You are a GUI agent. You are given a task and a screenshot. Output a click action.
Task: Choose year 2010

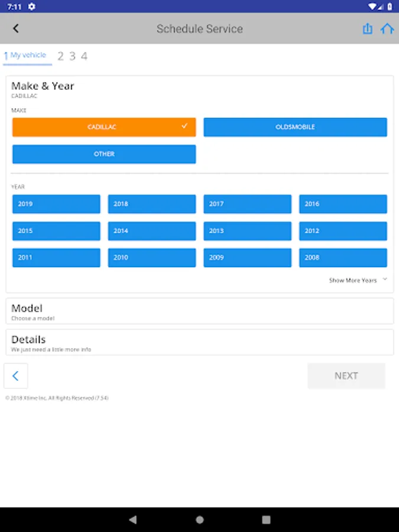pos(152,258)
